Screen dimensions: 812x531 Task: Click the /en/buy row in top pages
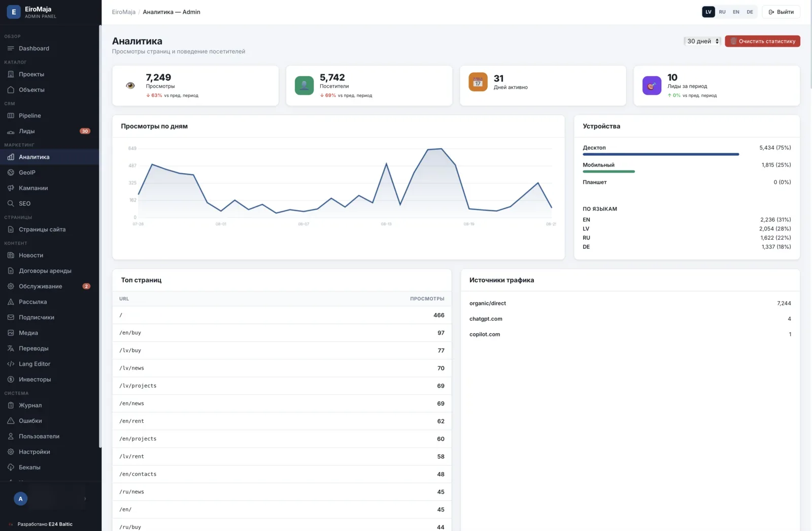point(282,333)
